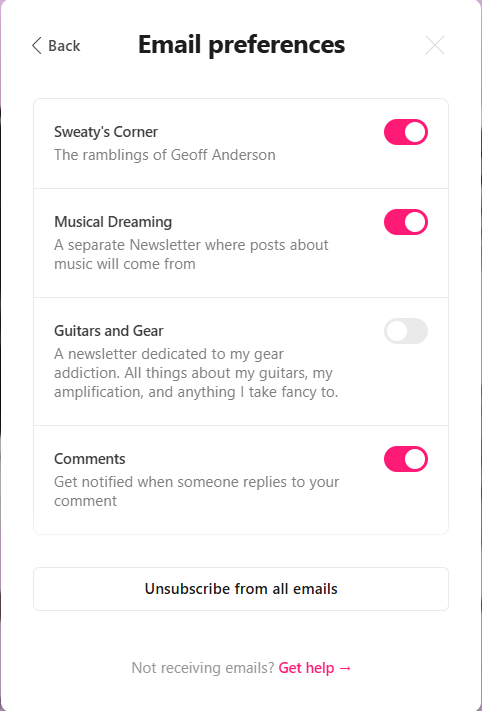Disable the Sweaty's Corner newsletter toggle

point(406,132)
